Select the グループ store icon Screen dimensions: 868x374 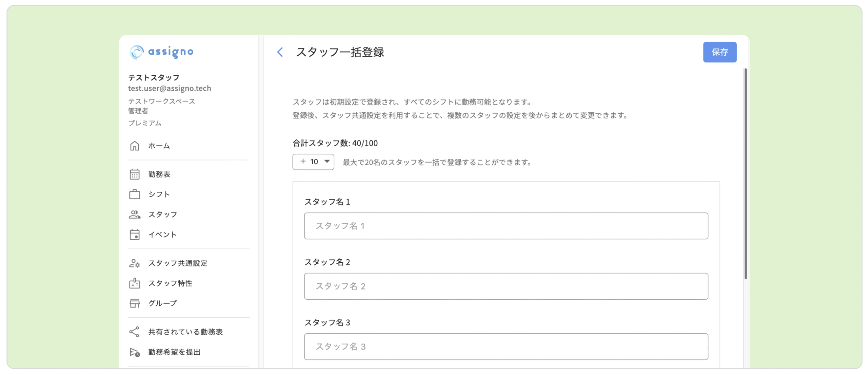[134, 303]
